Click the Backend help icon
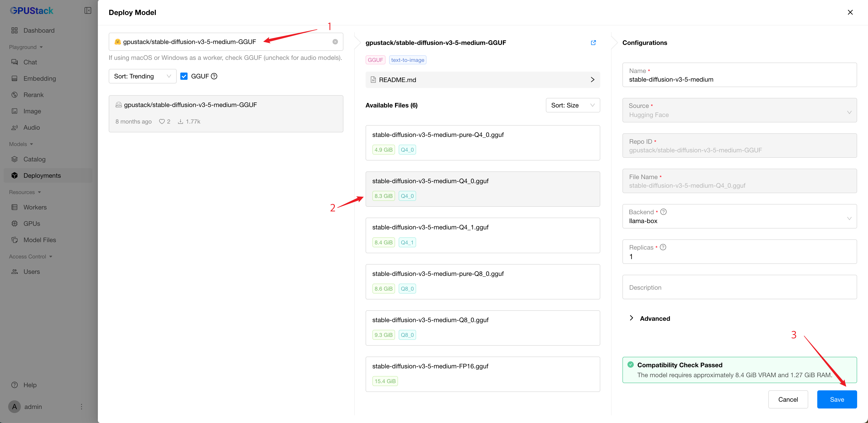This screenshot has height=423, width=868. tap(663, 212)
